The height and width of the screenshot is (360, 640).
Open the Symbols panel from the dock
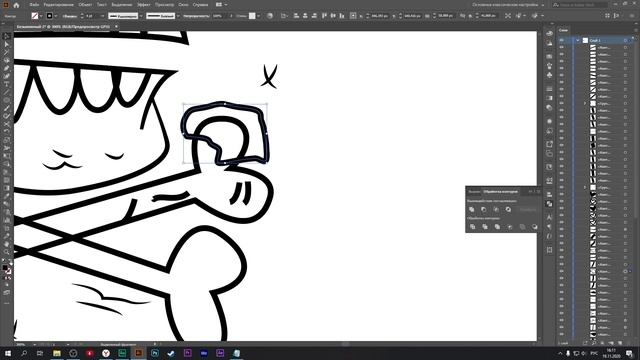(549, 75)
